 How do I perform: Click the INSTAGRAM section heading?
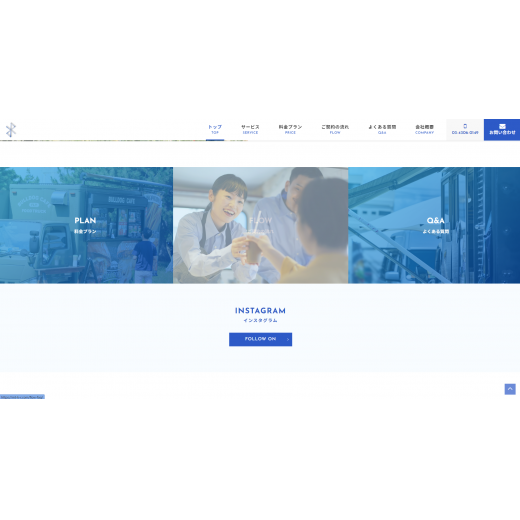coord(260,311)
